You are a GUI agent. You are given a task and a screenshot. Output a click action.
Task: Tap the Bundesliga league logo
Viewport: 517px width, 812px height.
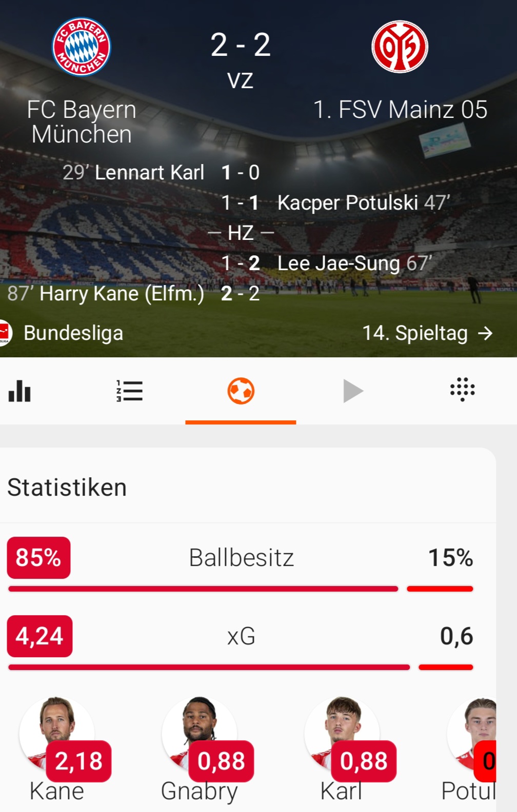click(5, 333)
